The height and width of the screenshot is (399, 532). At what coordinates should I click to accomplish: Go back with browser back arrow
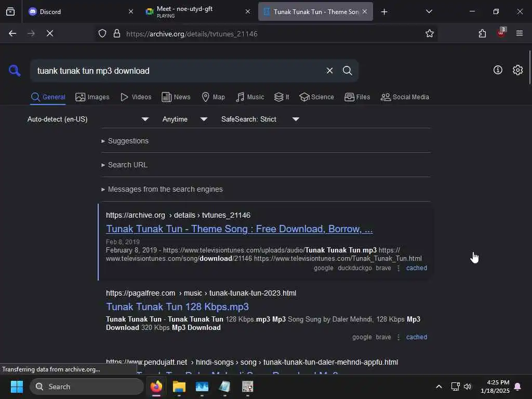click(x=12, y=34)
